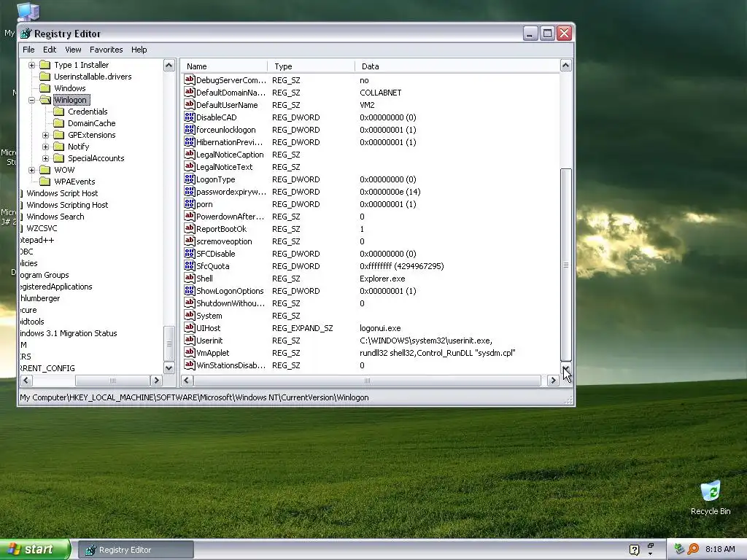The width and height of the screenshot is (747, 560).
Task: Open the Favorites menu
Action: point(107,50)
